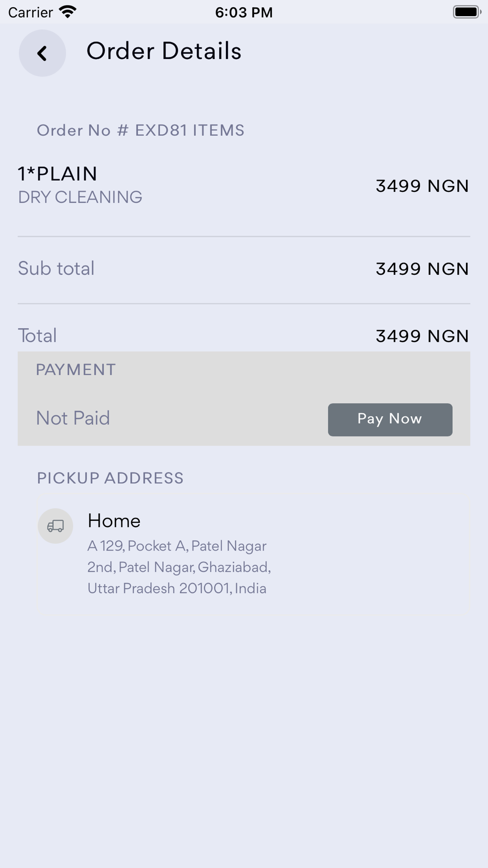Tap the PAYMENT section header
488x868 pixels.
76,370
